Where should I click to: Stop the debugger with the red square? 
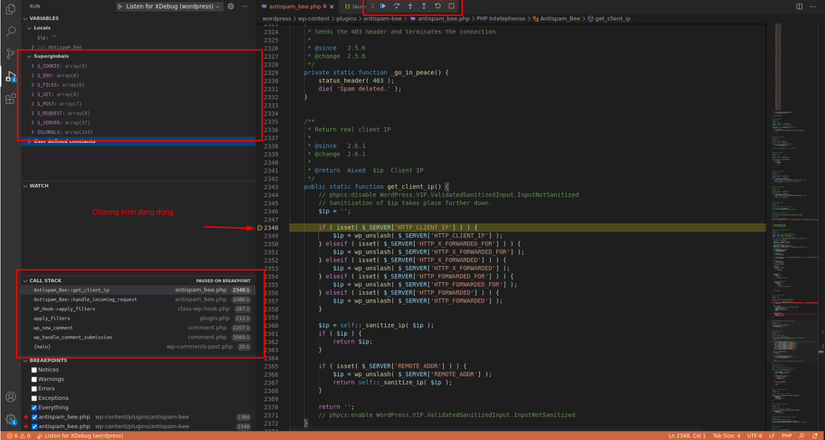click(452, 6)
